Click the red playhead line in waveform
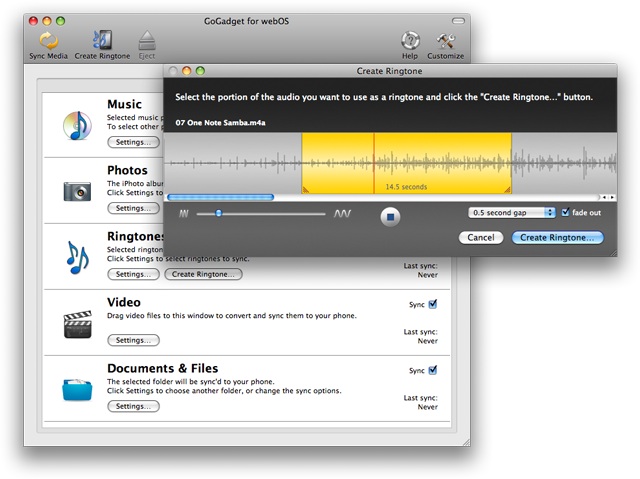 pyautogui.click(x=373, y=163)
